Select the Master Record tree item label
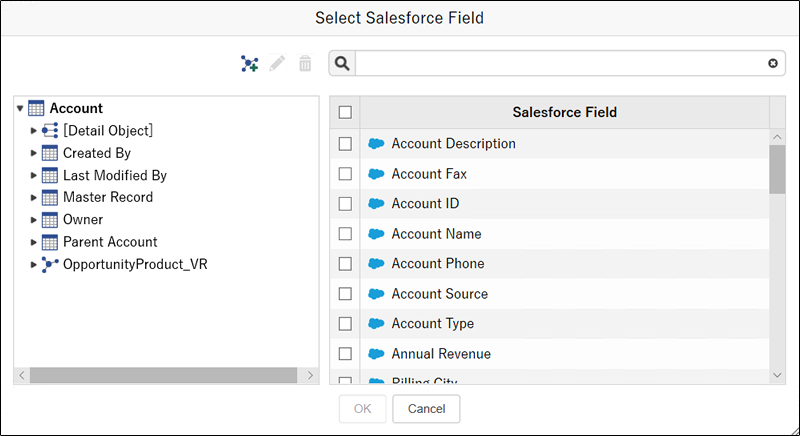The height and width of the screenshot is (436, 800). [x=108, y=197]
